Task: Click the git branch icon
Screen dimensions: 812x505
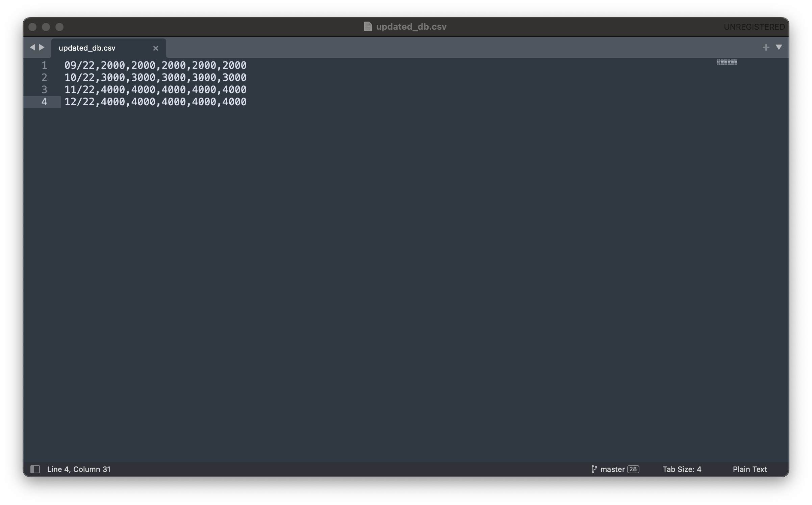Action: tap(594, 469)
